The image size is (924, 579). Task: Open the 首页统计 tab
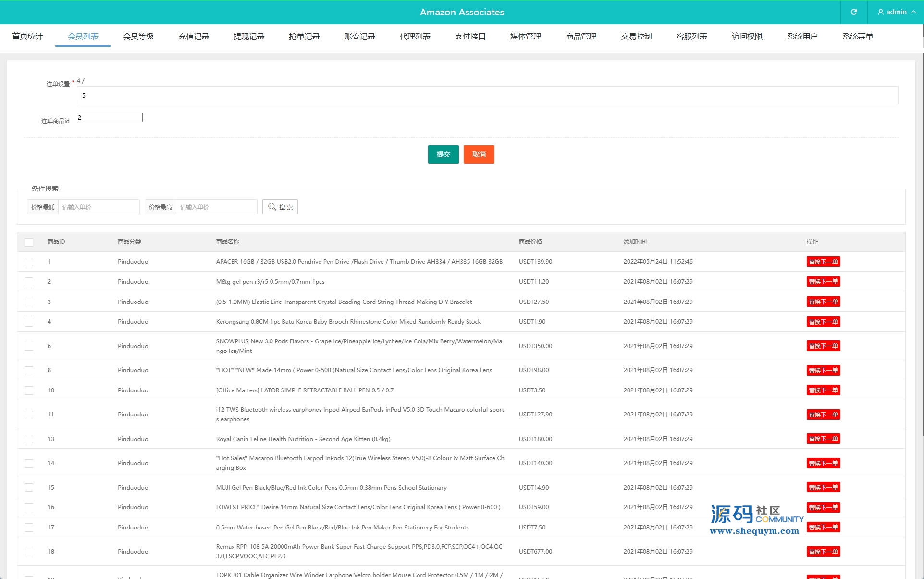click(27, 36)
